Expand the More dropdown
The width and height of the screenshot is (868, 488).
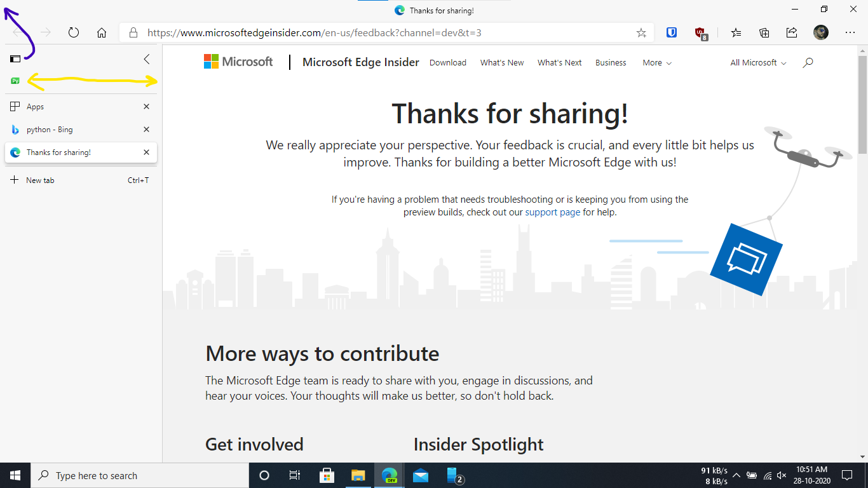point(657,62)
